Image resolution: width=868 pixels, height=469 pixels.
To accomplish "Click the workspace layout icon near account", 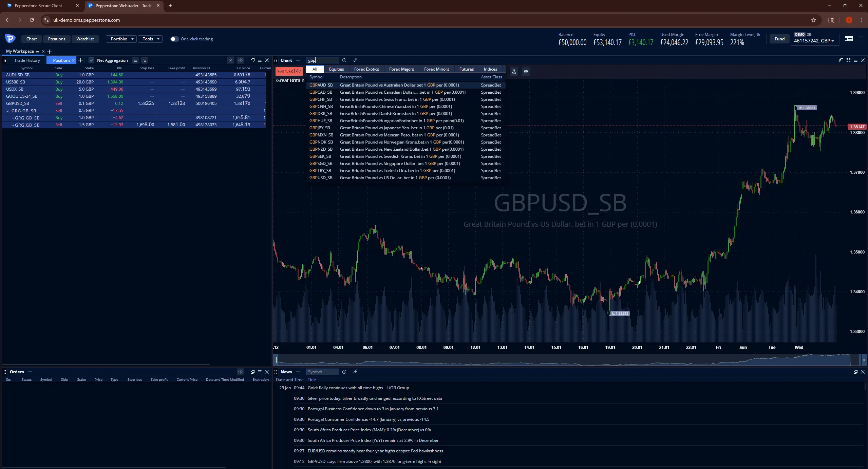I will click(x=849, y=39).
